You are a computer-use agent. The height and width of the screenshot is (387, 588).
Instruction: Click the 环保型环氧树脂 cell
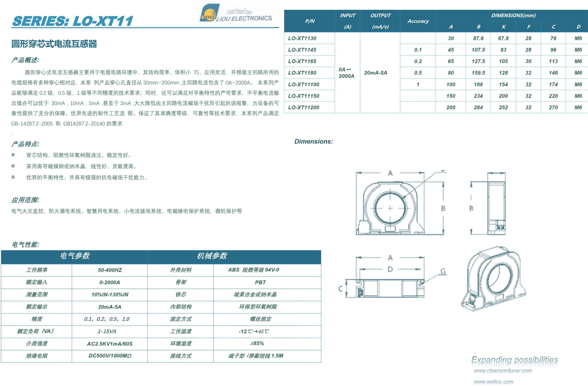point(267,307)
